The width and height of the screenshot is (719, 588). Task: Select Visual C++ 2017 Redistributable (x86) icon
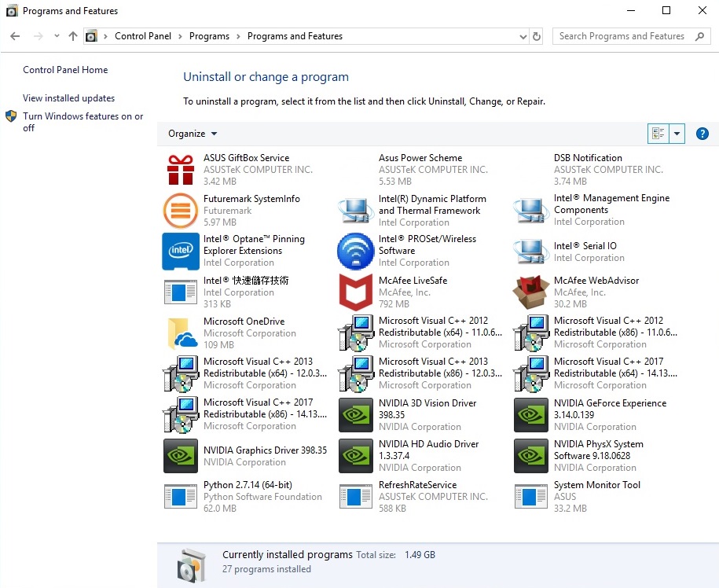point(181,414)
